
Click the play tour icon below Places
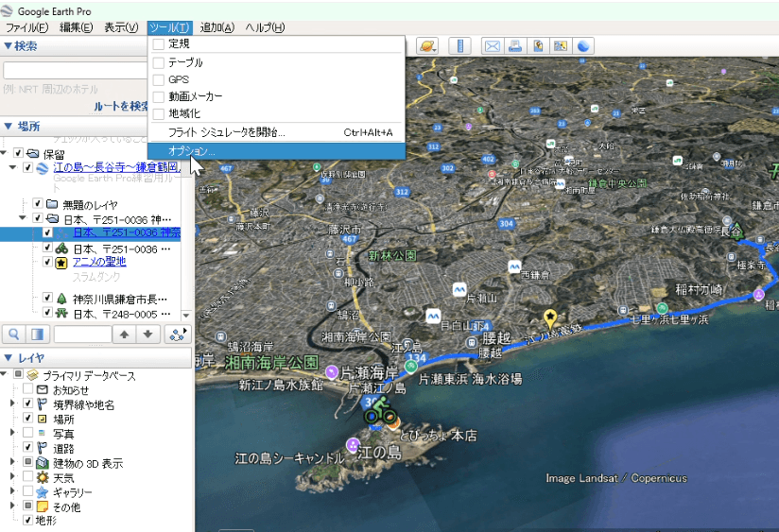click(177, 334)
